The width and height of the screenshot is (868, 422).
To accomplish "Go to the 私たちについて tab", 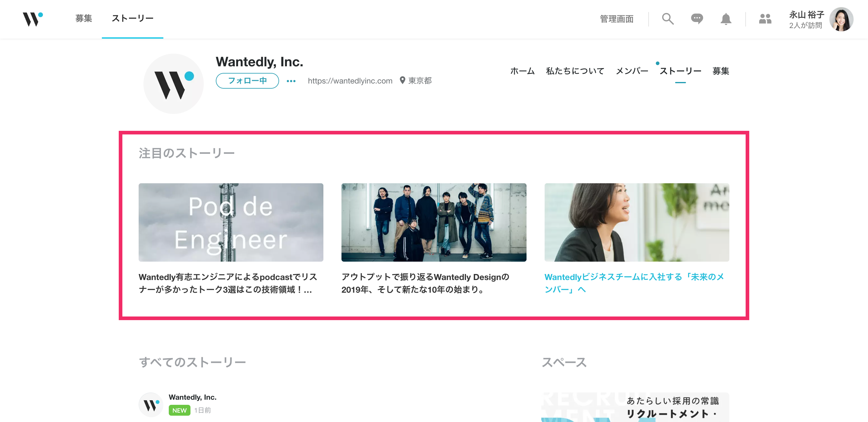I will [x=575, y=71].
